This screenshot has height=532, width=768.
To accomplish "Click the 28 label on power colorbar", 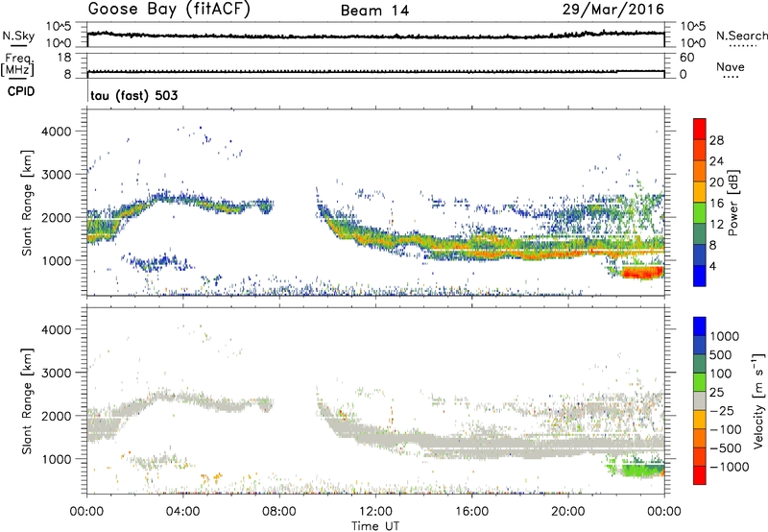I will click(716, 140).
